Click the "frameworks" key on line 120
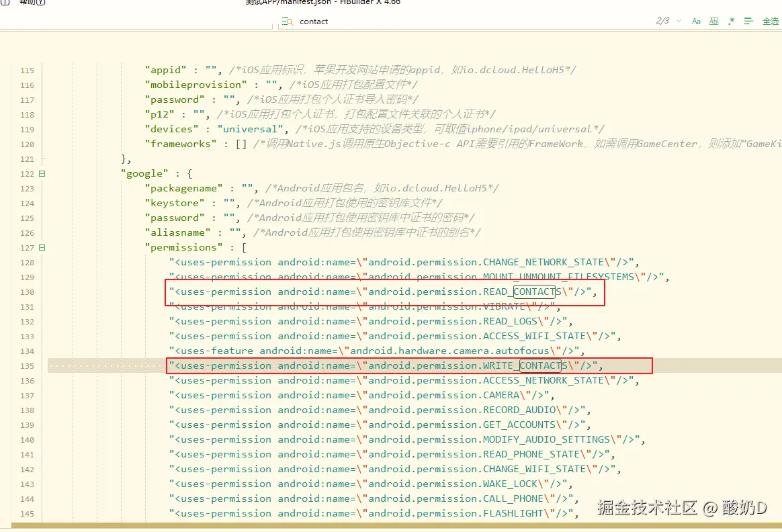The width and height of the screenshot is (782, 532). pos(181,144)
